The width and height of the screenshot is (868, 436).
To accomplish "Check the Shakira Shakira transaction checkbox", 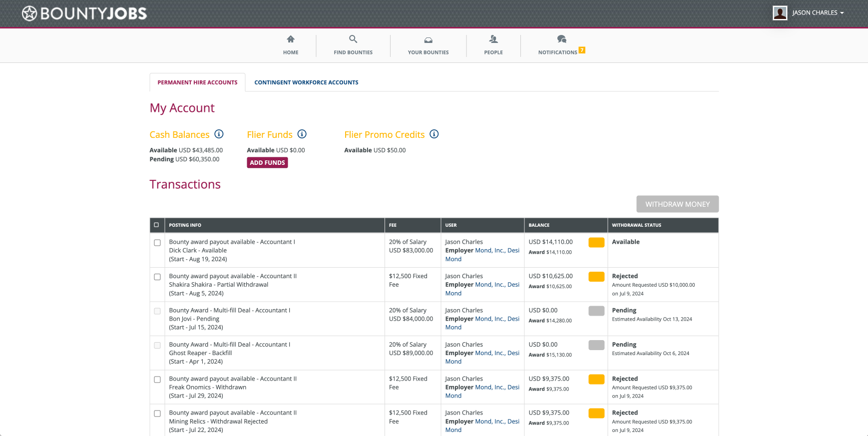I will click(x=157, y=277).
